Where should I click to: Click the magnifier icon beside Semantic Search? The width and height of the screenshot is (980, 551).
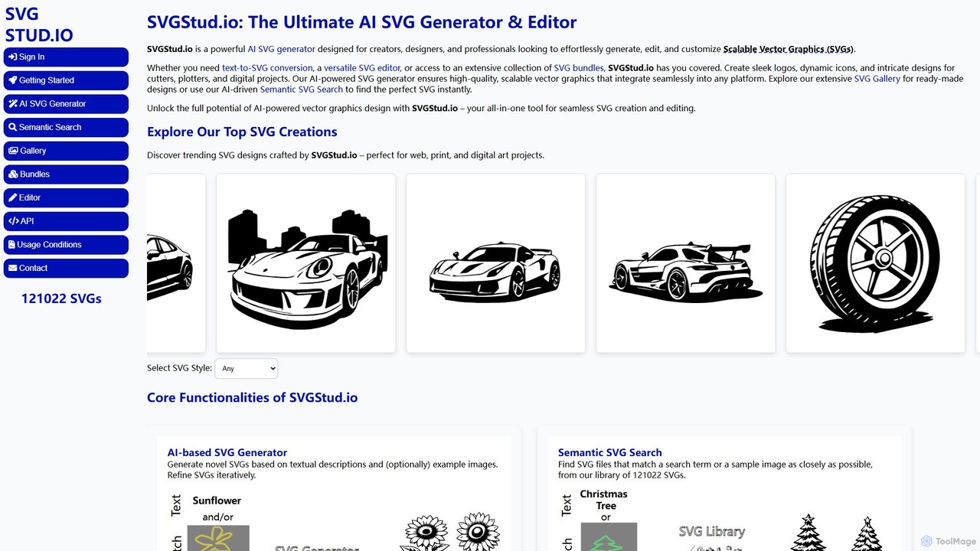pyautogui.click(x=13, y=127)
